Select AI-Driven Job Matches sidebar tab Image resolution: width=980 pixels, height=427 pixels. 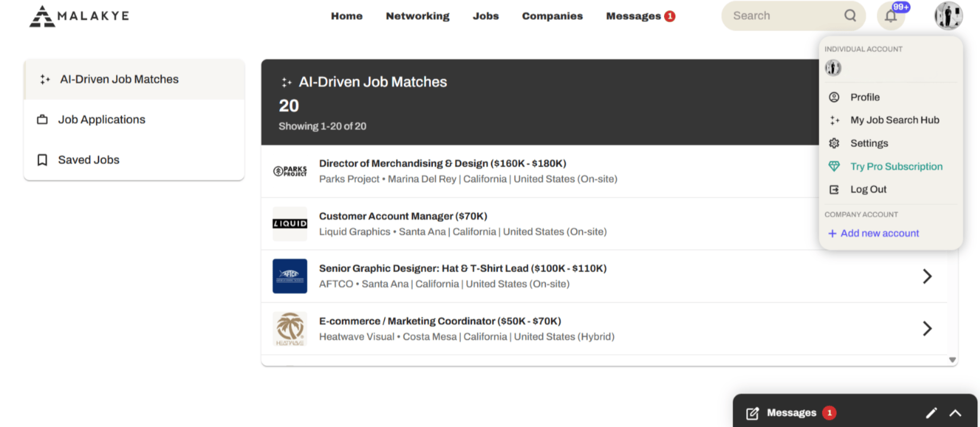pyautogui.click(x=134, y=80)
